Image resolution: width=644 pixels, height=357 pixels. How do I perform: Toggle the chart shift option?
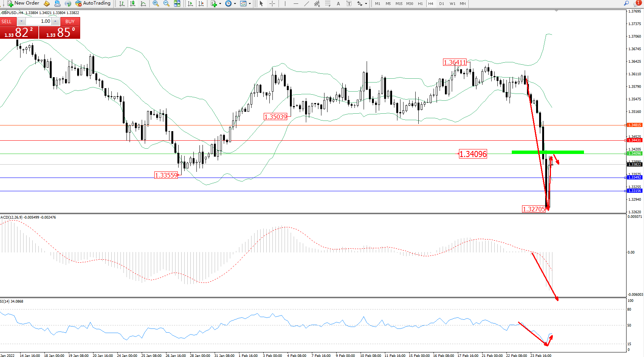201,4
